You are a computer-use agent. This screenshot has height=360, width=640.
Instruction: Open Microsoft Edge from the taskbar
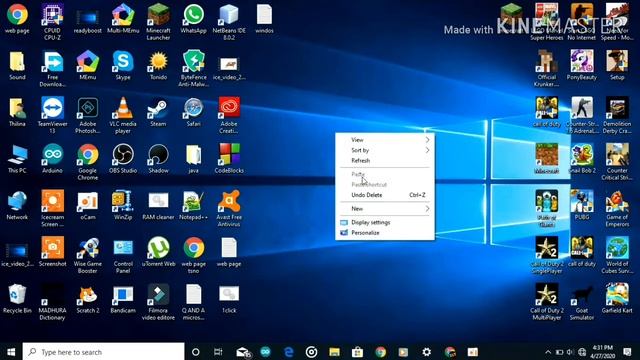288,352
